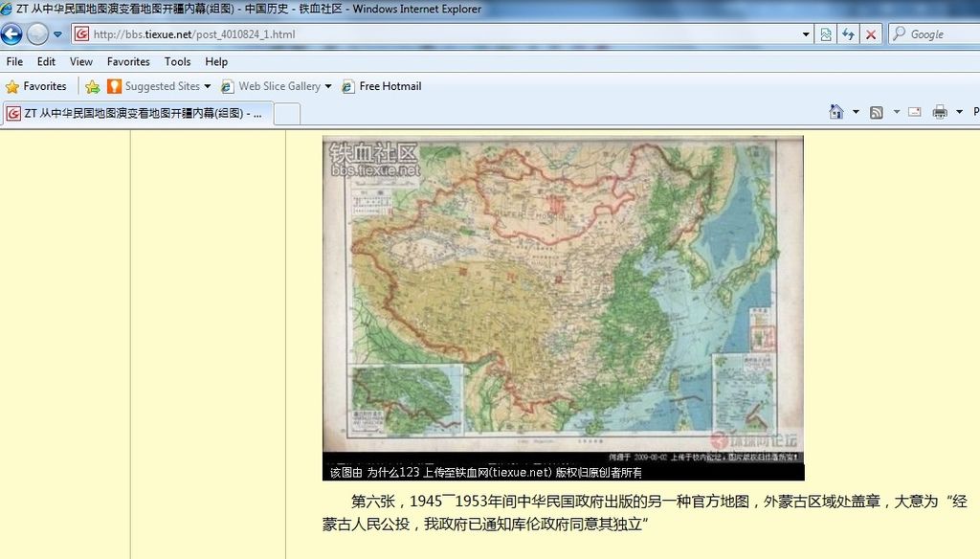The width and height of the screenshot is (980, 559).
Task: Click the Refresh page icon
Action: [x=848, y=34]
